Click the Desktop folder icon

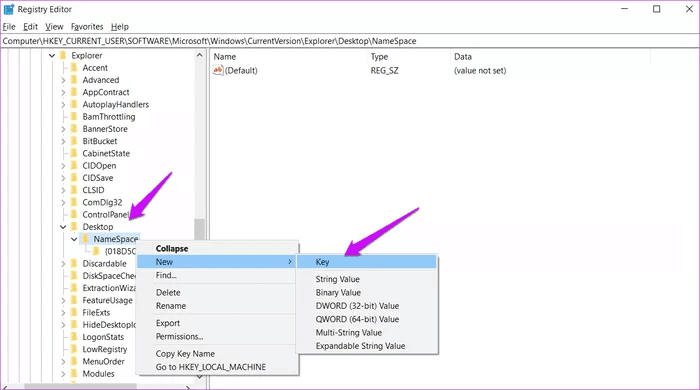74,227
